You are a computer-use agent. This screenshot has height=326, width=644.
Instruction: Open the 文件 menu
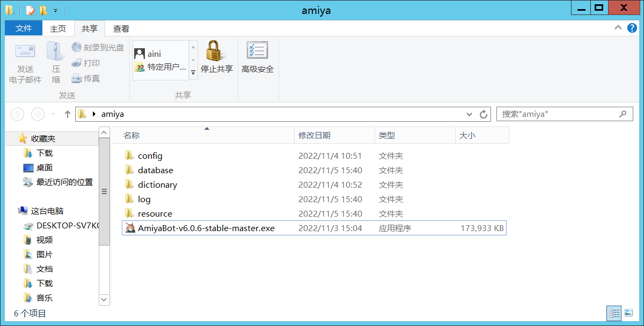[x=23, y=28]
